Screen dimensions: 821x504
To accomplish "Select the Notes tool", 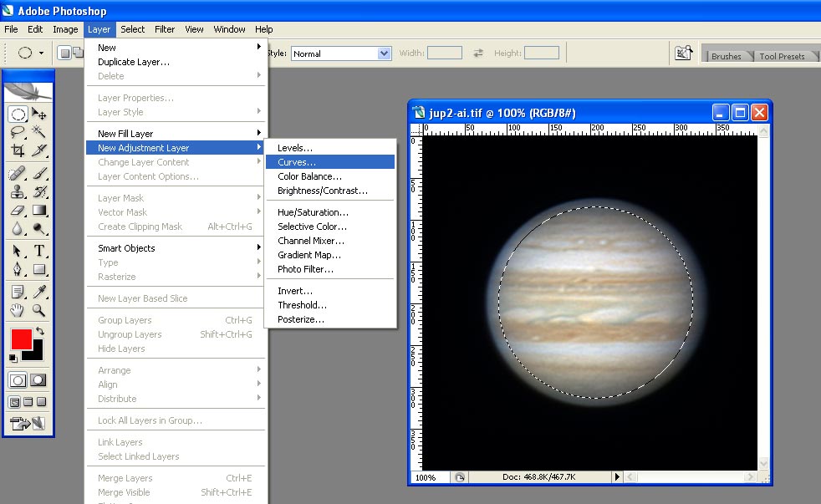I will pos(18,292).
